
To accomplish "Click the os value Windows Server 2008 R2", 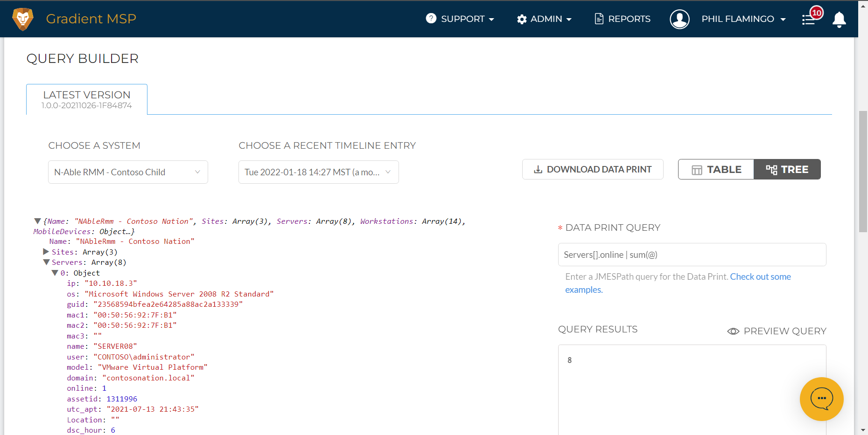I will [179, 294].
